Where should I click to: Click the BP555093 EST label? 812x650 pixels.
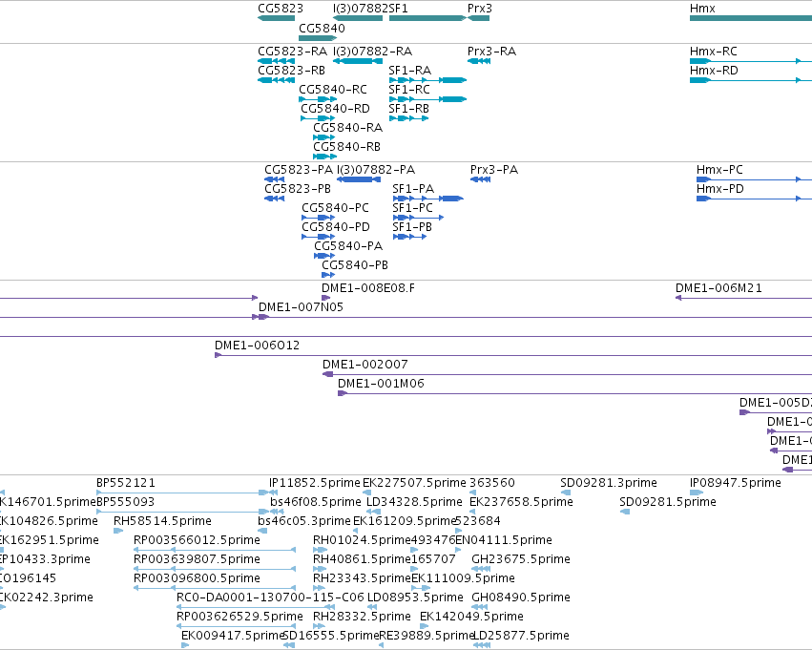point(125,502)
